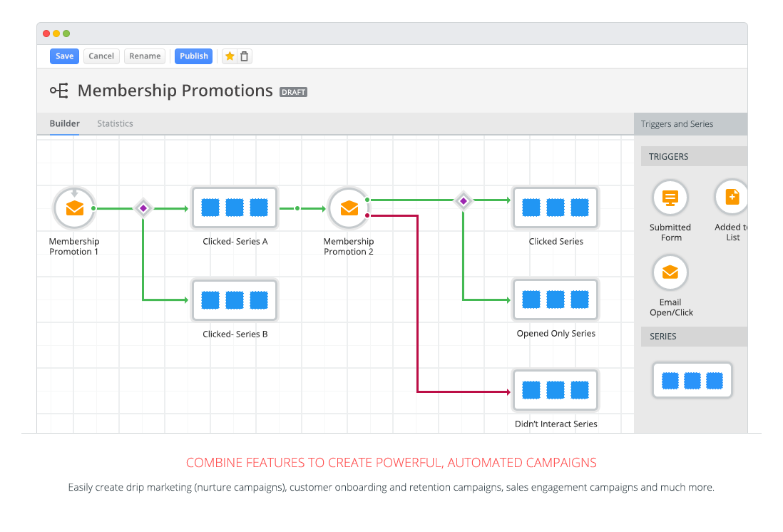Click the green connector dot on Promotion 1

93,208
